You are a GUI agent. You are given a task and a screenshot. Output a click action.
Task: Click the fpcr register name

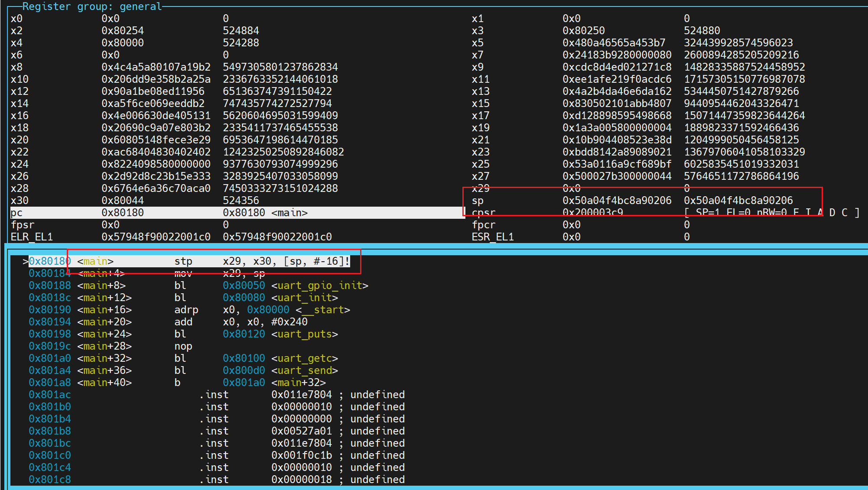(x=483, y=225)
